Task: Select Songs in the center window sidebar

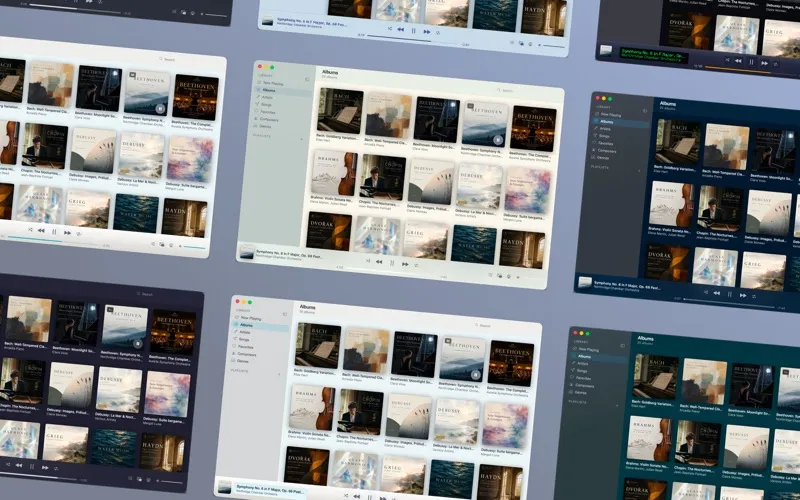Action: (x=266, y=105)
